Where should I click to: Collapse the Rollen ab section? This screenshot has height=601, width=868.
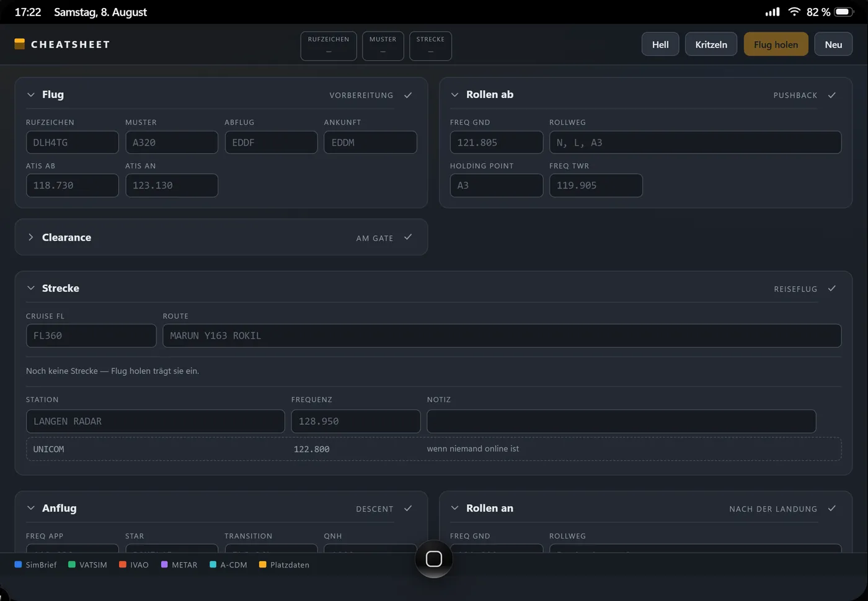[x=454, y=95]
